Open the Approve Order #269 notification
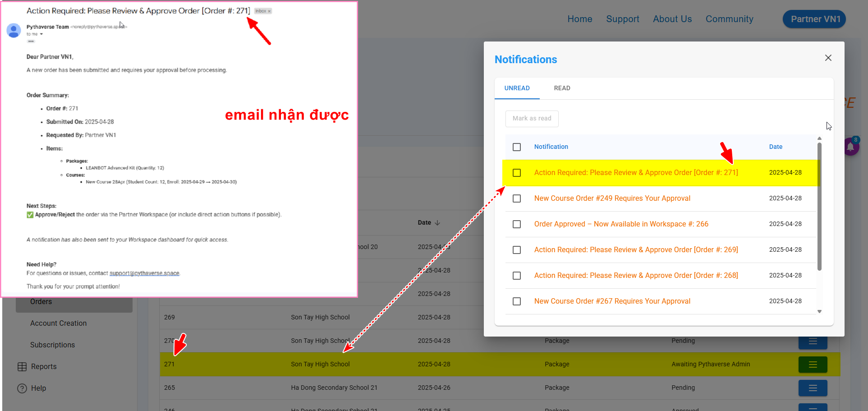Viewport: 868px width, 411px height. point(636,249)
